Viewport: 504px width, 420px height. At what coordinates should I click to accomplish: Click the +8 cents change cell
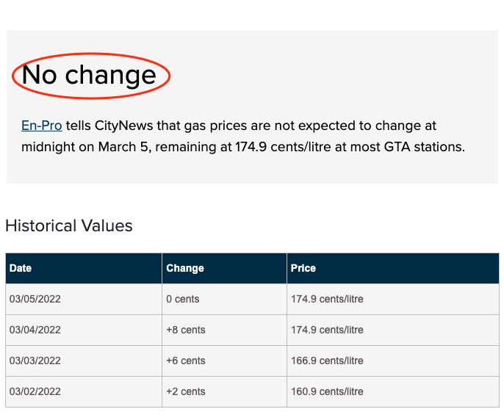pyautogui.click(x=224, y=330)
